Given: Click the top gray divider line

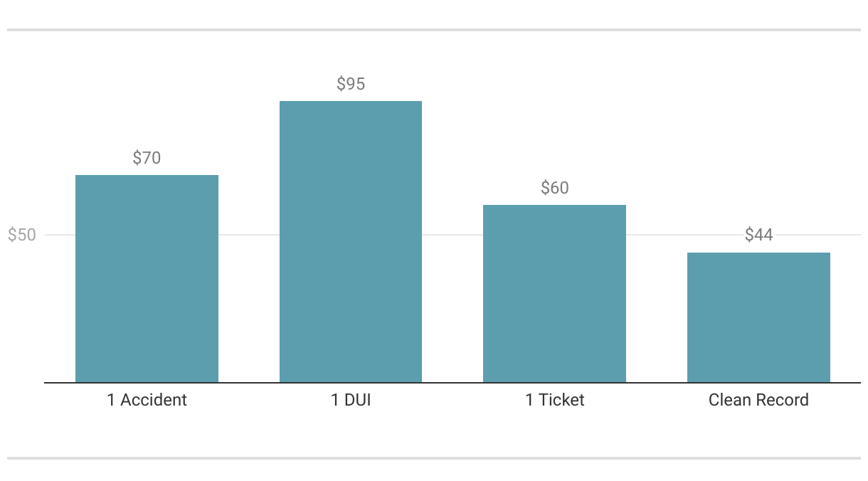Looking at the screenshot, I should [x=434, y=30].
